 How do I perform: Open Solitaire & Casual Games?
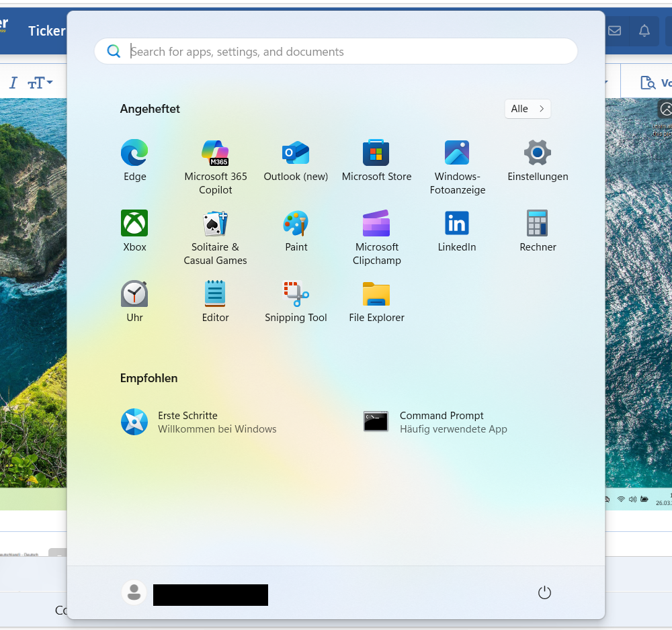click(x=215, y=238)
